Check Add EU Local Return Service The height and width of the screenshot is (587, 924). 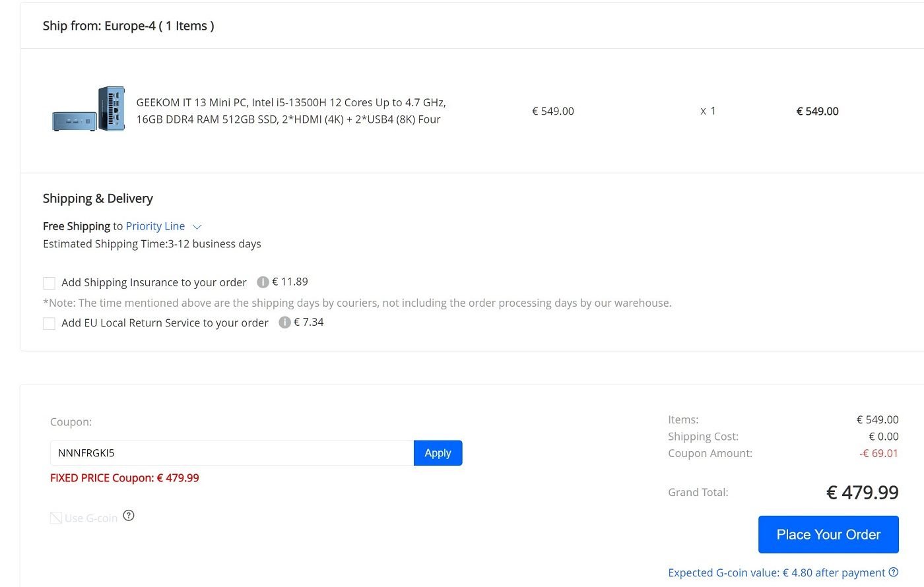49,323
